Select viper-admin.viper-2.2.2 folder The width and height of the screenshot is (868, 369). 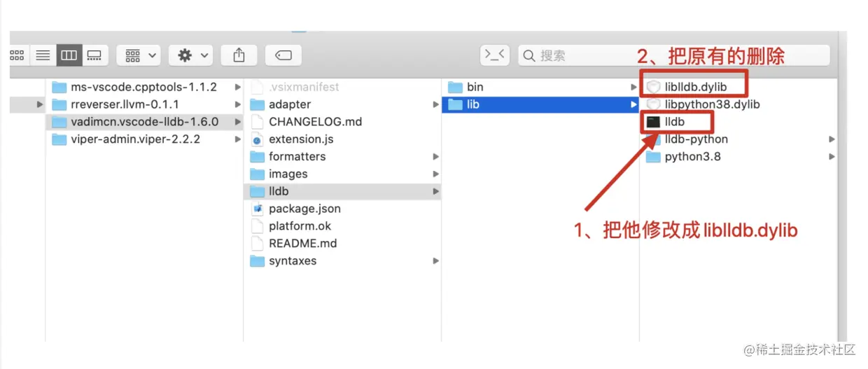tap(145, 139)
